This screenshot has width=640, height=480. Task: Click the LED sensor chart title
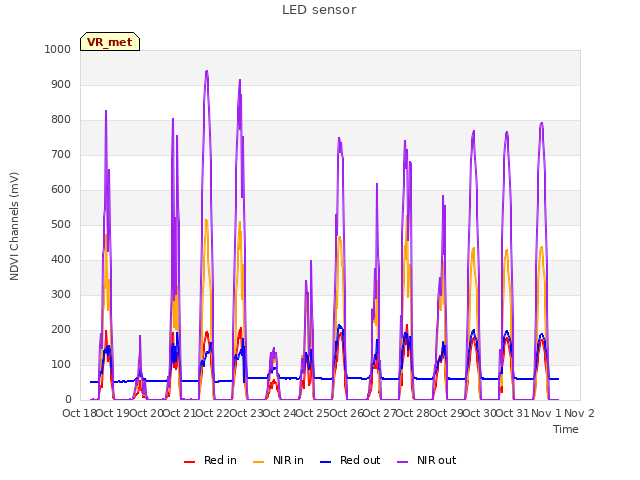pos(319,10)
